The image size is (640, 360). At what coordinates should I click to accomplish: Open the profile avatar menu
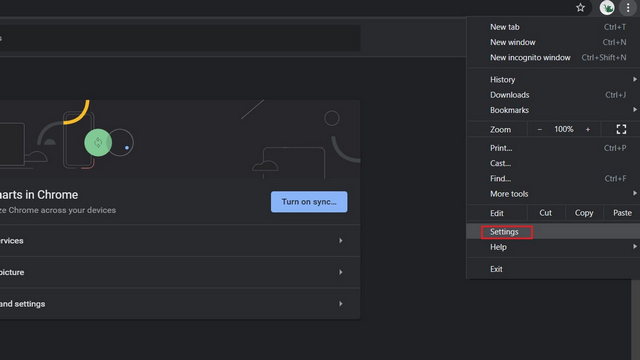pyautogui.click(x=607, y=7)
